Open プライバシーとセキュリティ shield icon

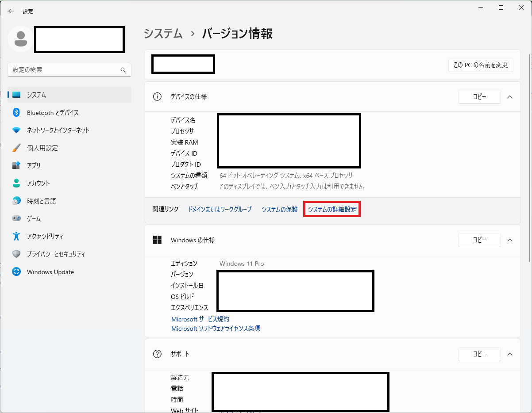coord(16,254)
